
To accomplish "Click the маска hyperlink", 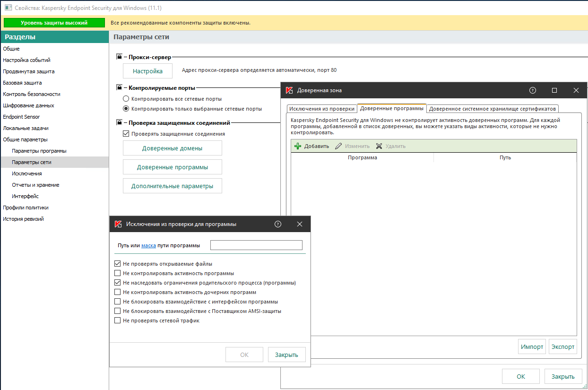I will tap(148, 245).
